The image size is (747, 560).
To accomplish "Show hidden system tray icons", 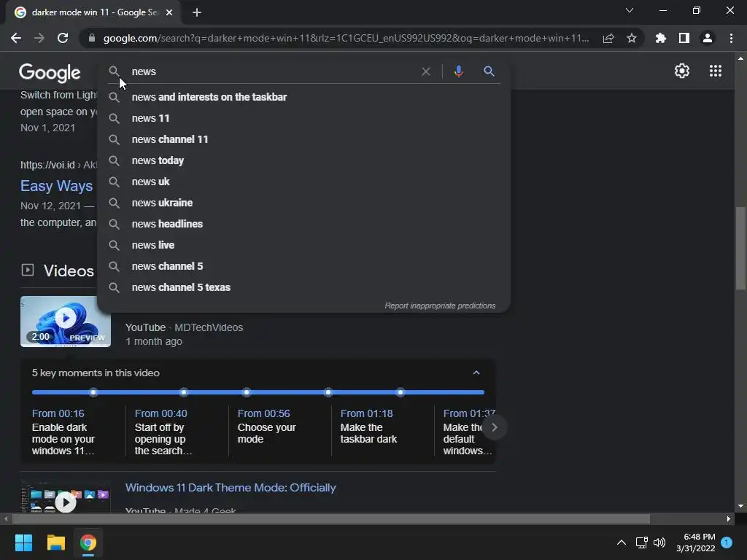I will [x=622, y=542].
